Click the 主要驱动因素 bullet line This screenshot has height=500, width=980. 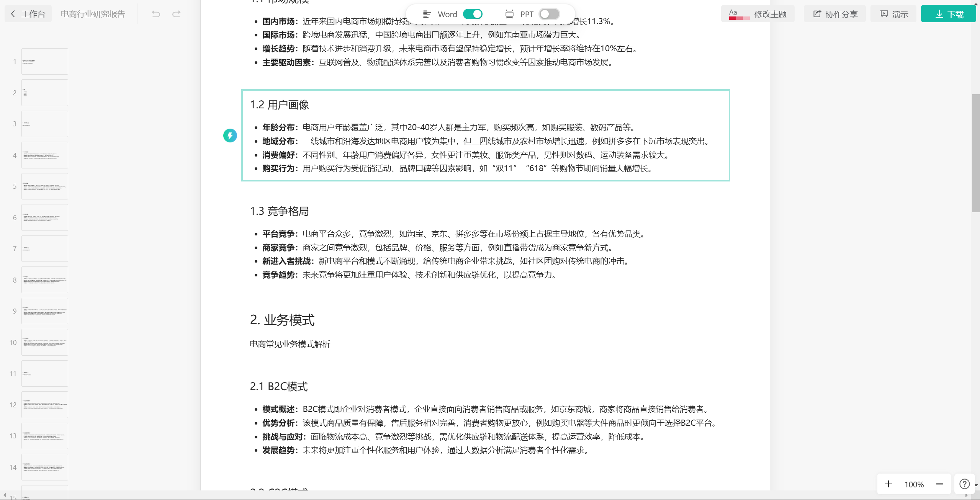(439, 62)
